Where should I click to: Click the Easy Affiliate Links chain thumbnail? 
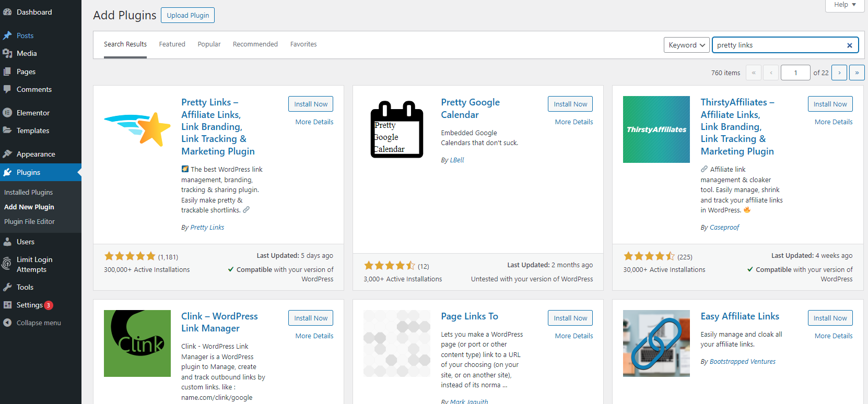click(656, 343)
